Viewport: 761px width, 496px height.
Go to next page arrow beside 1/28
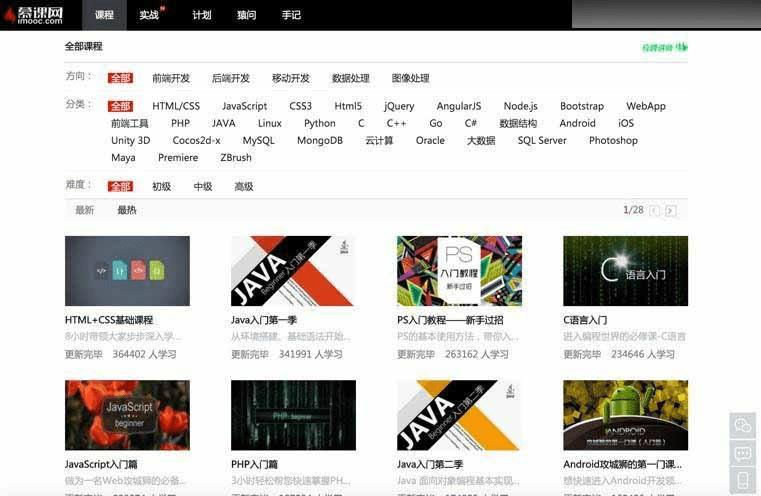(x=671, y=211)
